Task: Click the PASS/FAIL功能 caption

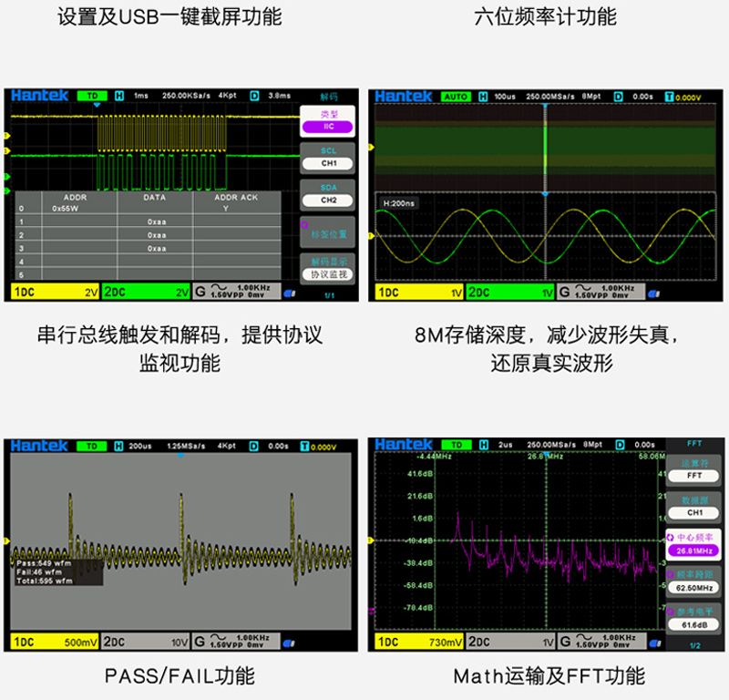Action: coord(180,675)
